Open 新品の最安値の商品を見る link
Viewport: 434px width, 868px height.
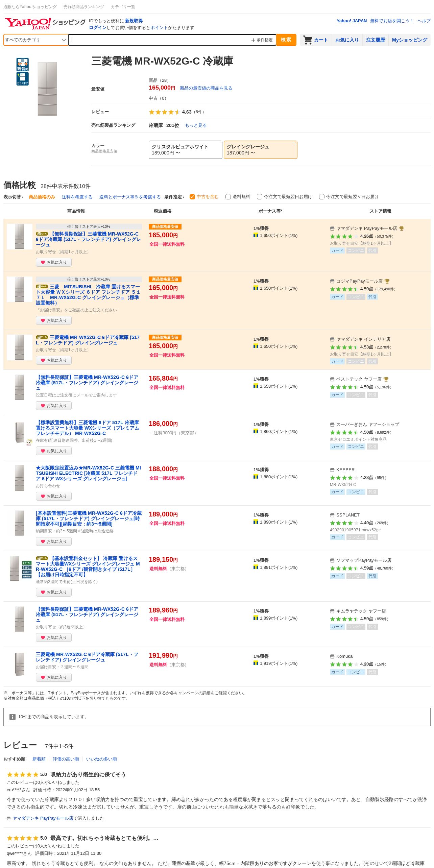(x=206, y=88)
